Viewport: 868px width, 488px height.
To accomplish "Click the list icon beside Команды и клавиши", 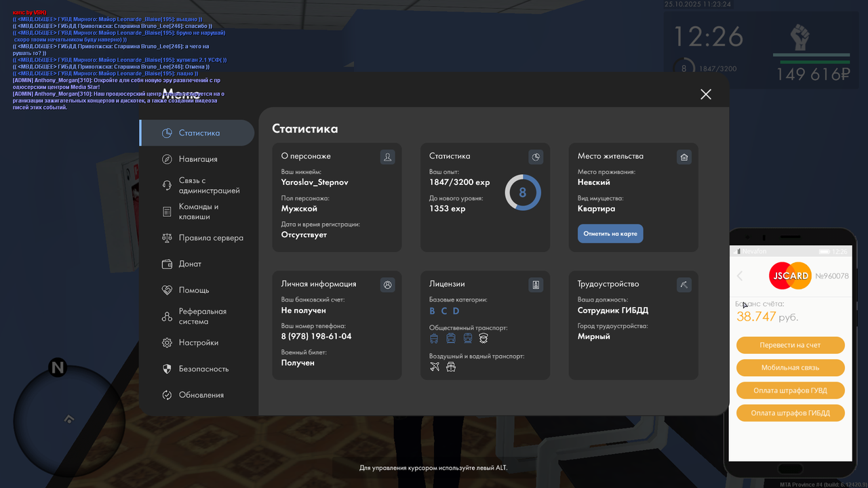I will click(167, 211).
